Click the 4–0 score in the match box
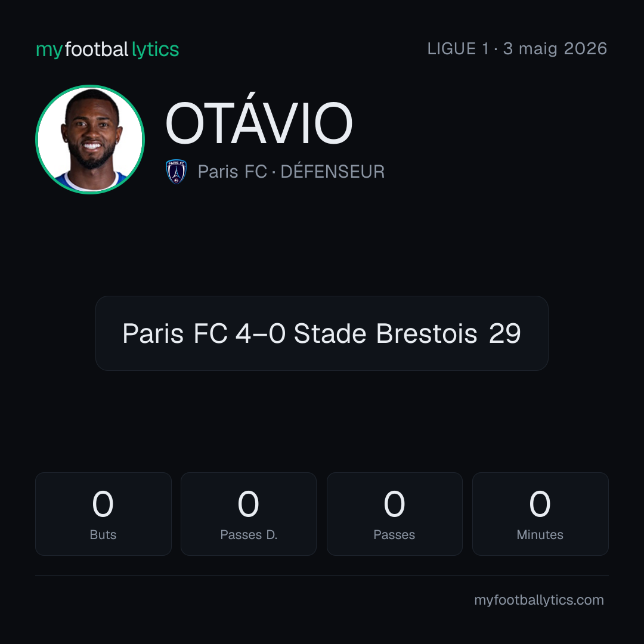 pos(261,333)
